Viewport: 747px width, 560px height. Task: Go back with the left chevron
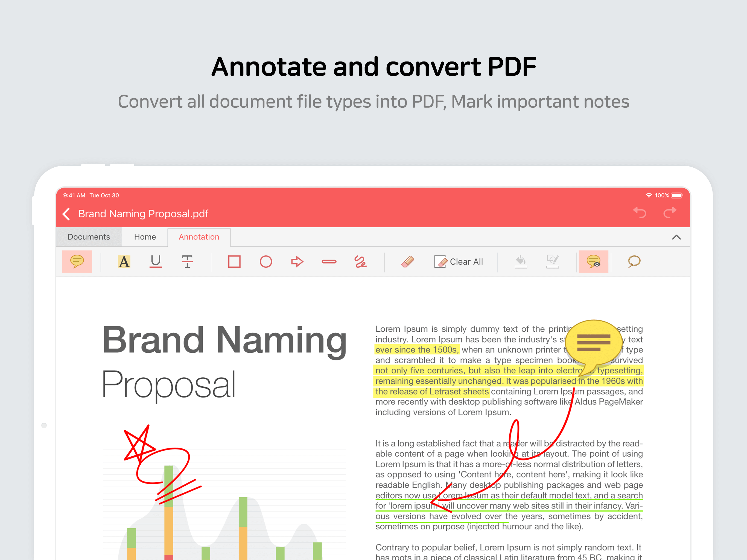pos(66,214)
